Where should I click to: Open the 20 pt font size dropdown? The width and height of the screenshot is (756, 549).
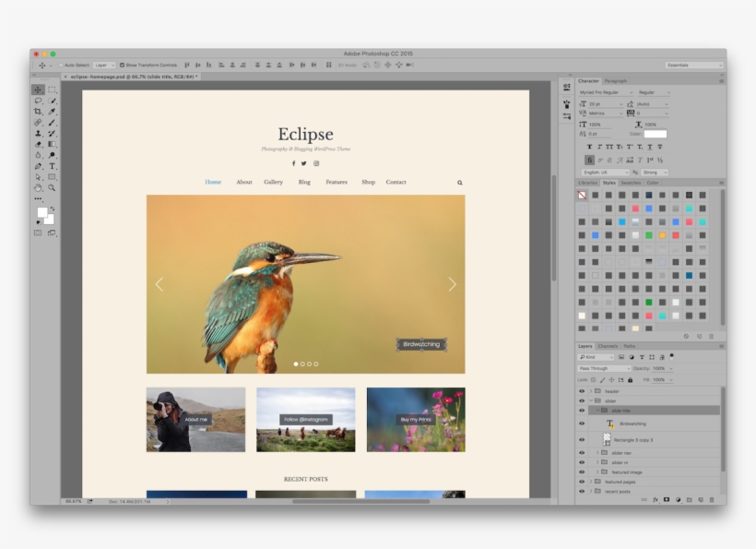606,104
